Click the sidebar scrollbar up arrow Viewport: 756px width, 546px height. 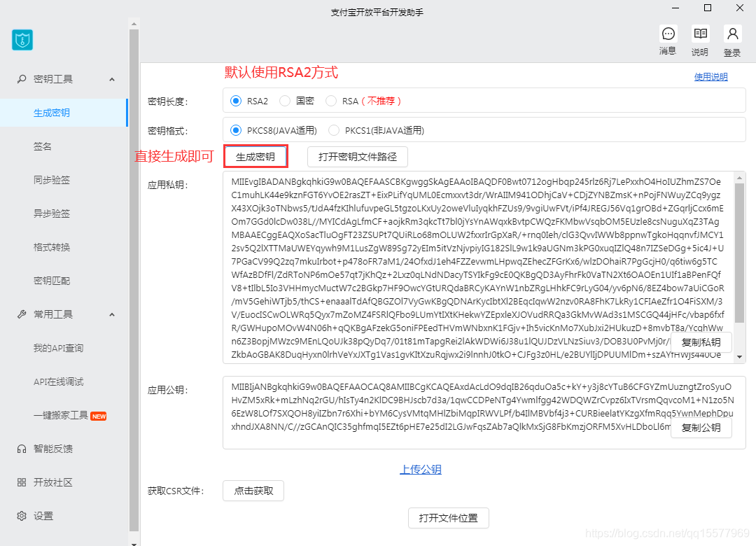click(x=134, y=24)
